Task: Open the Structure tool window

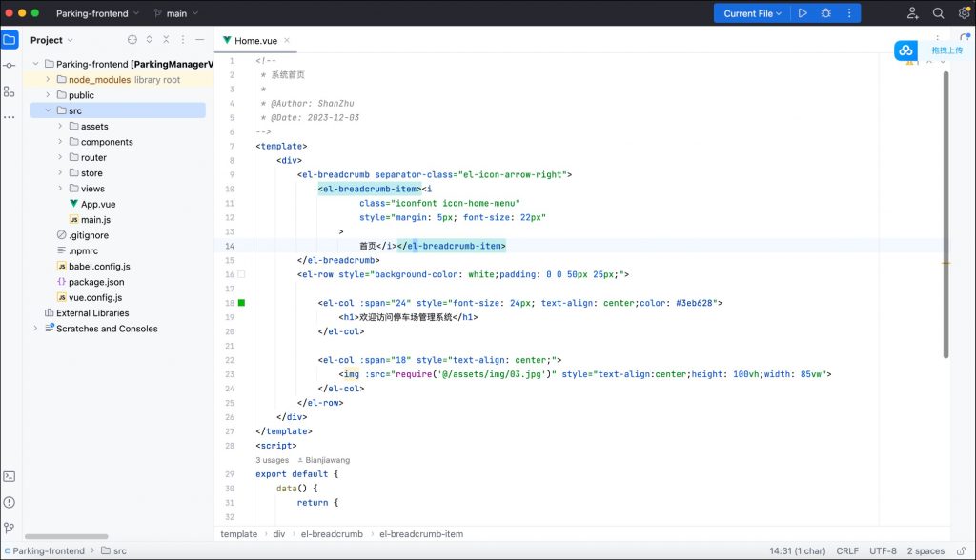Action: (10, 91)
